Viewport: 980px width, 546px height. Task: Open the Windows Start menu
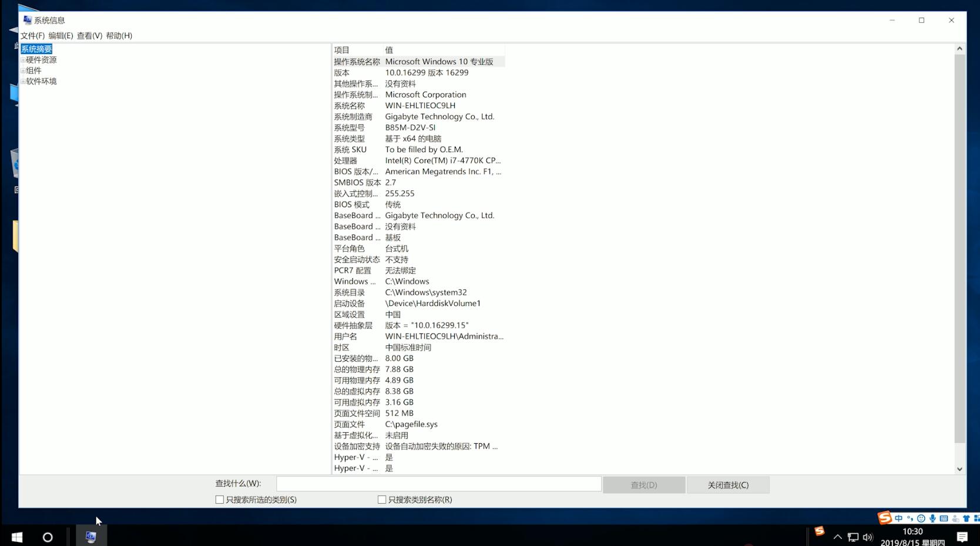click(x=17, y=537)
